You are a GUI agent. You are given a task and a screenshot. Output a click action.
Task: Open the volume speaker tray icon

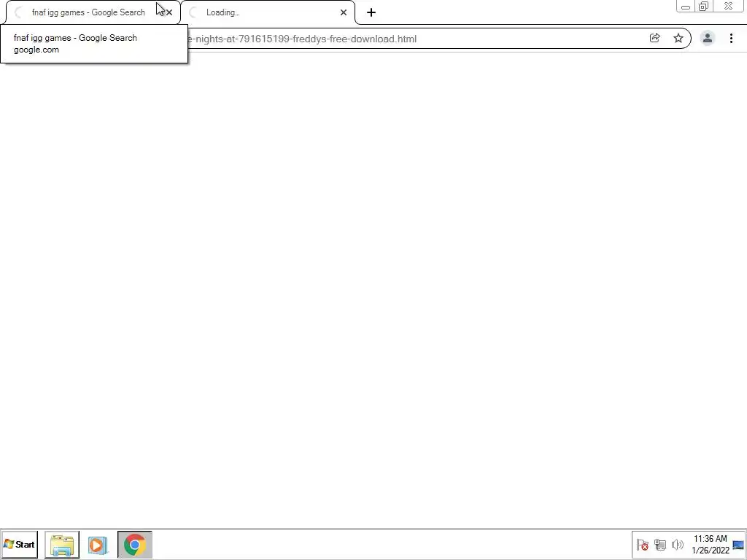tap(677, 544)
